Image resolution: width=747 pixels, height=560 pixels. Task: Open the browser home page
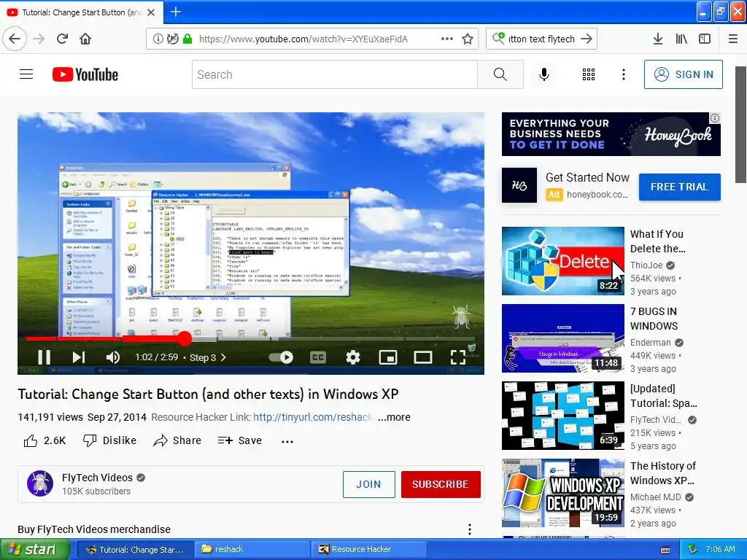tap(85, 39)
